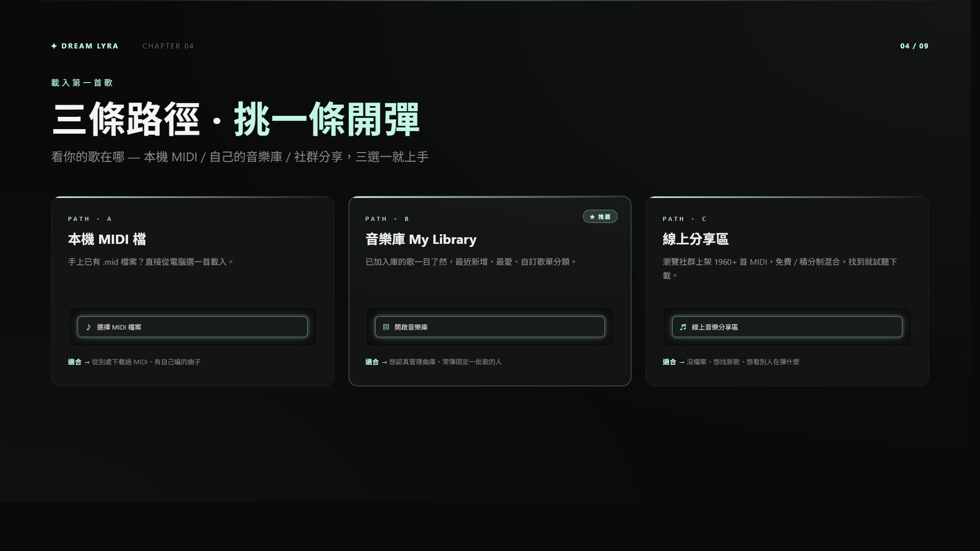
Task: Click the PATH · C label
Action: (x=684, y=219)
